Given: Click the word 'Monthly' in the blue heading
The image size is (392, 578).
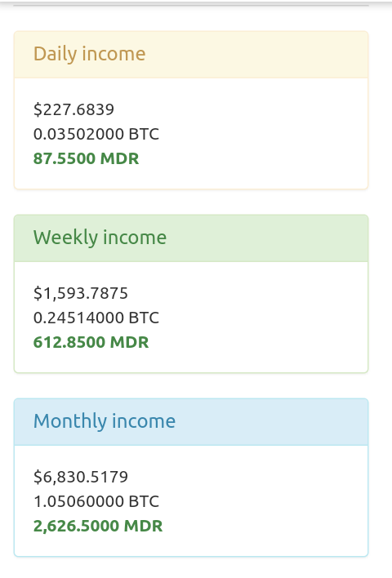Looking at the screenshot, I should pos(70,421).
